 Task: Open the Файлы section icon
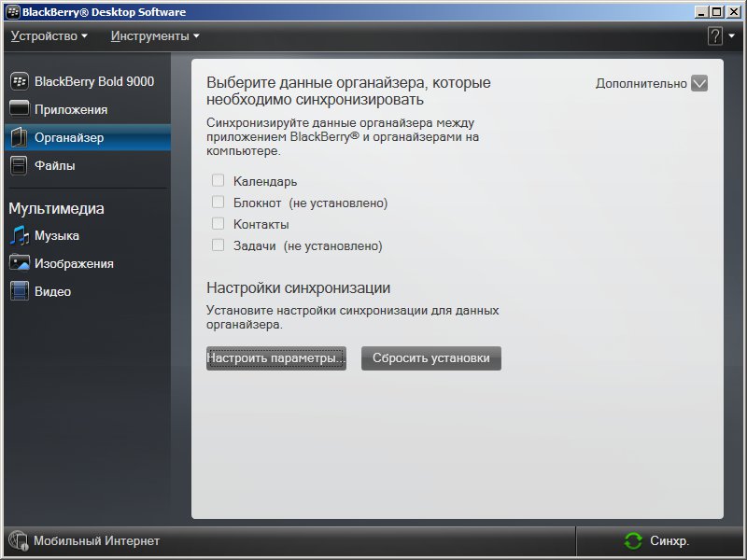(20, 165)
